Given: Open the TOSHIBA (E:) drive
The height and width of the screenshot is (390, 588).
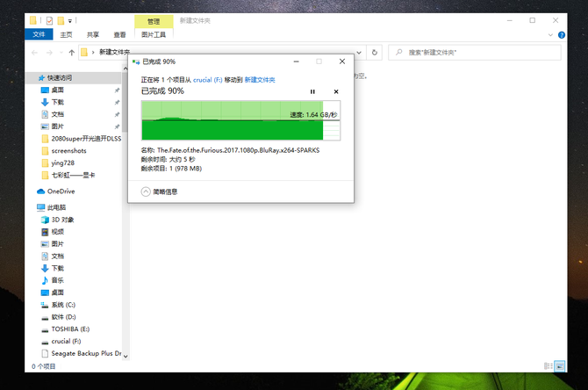Looking at the screenshot, I should [x=65, y=329].
